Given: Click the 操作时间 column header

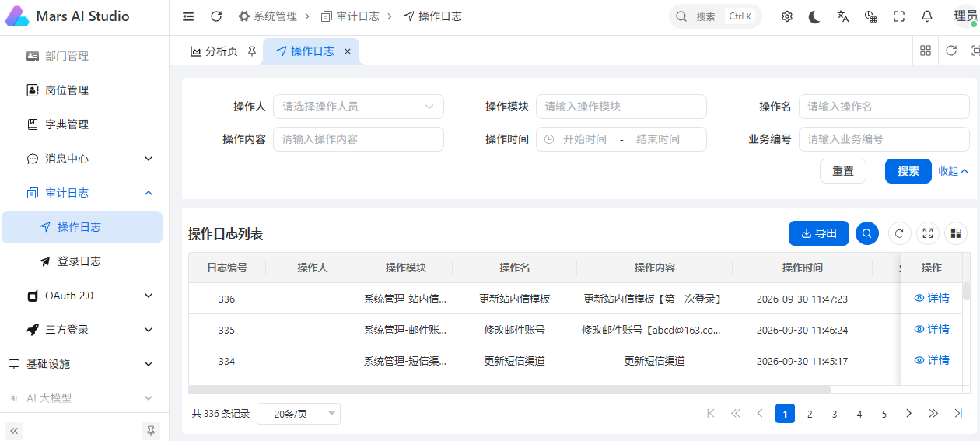Looking at the screenshot, I should [x=802, y=268].
